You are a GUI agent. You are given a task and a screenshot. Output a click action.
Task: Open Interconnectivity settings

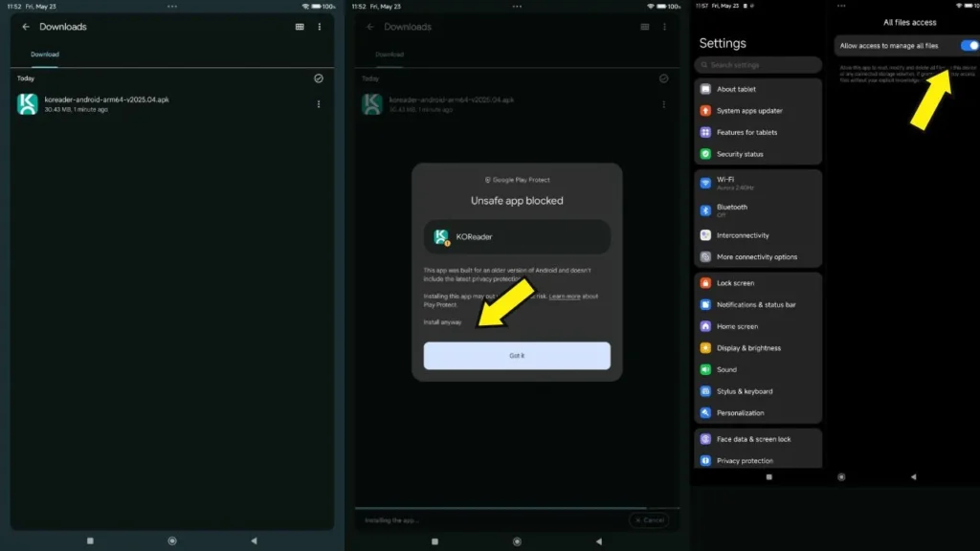pyautogui.click(x=758, y=235)
